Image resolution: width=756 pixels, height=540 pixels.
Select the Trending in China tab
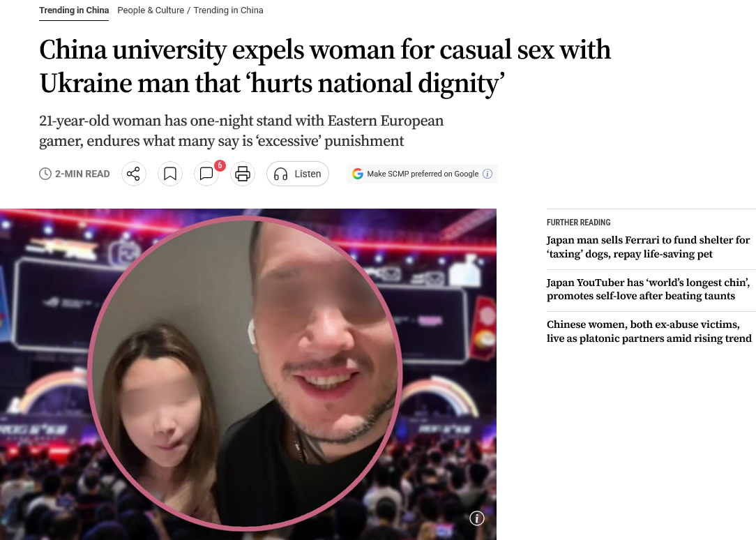(x=74, y=10)
